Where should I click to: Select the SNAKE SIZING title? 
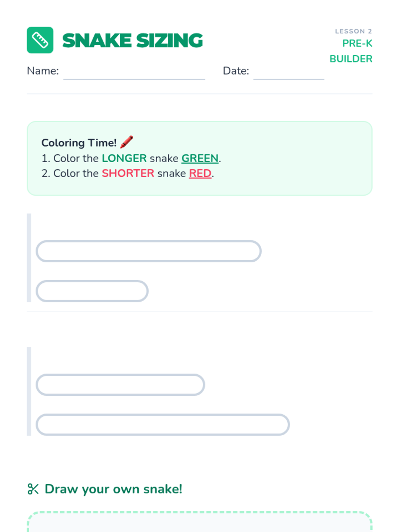point(132,41)
